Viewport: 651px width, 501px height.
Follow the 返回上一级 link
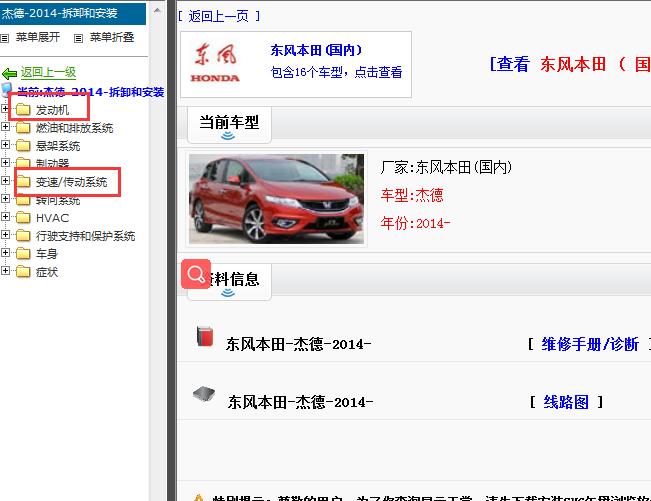tap(49, 72)
